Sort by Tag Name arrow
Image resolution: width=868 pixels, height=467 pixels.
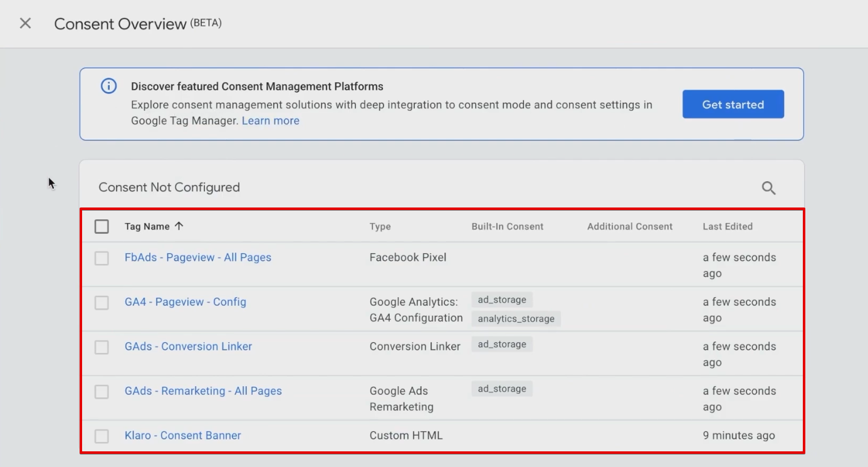point(179,226)
